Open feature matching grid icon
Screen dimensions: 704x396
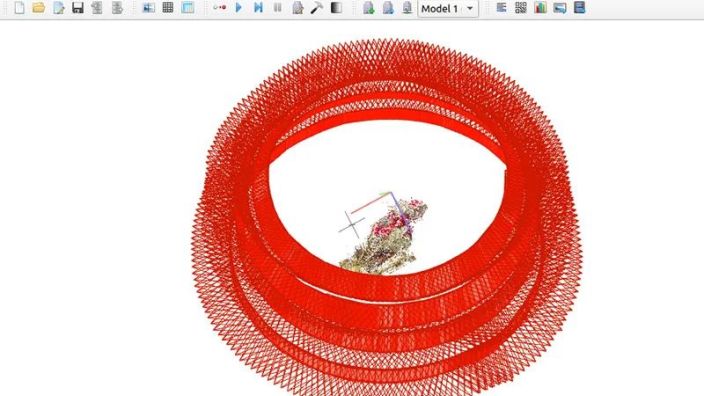point(168,8)
